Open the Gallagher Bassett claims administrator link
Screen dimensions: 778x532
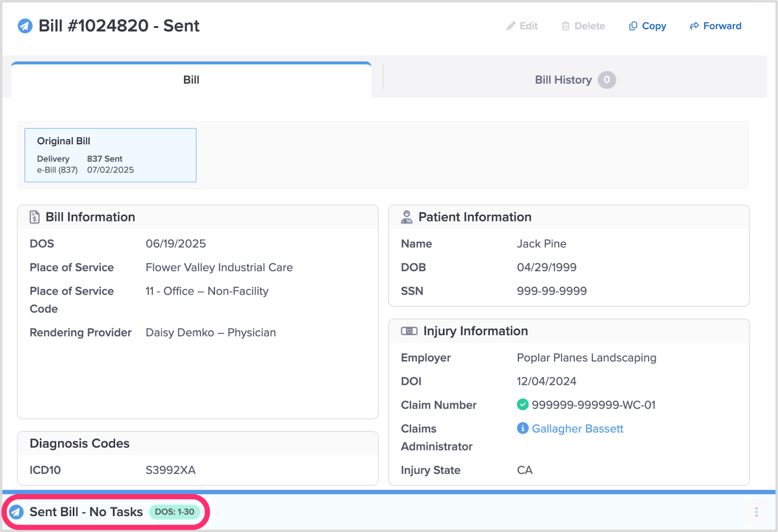pyautogui.click(x=577, y=429)
